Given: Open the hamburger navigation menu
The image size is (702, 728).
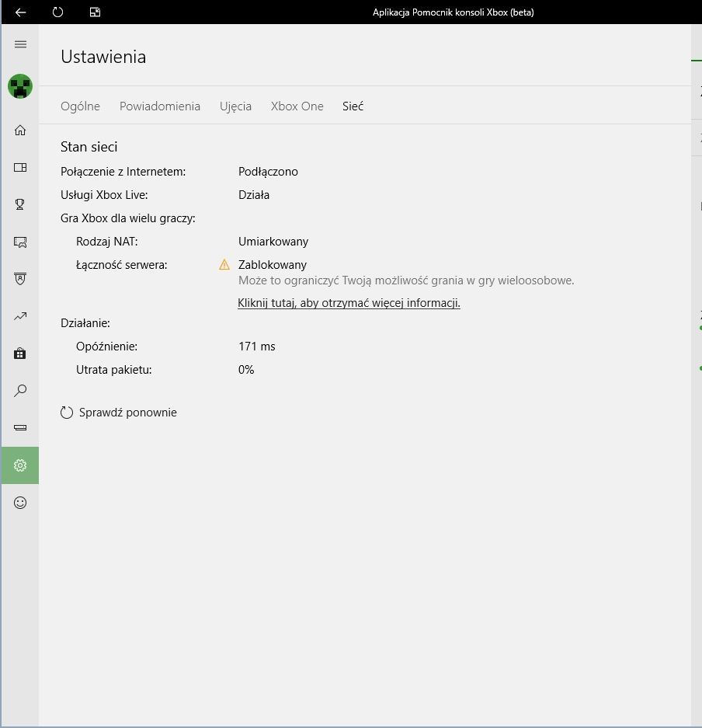Looking at the screenshot, I should point(20,44).
